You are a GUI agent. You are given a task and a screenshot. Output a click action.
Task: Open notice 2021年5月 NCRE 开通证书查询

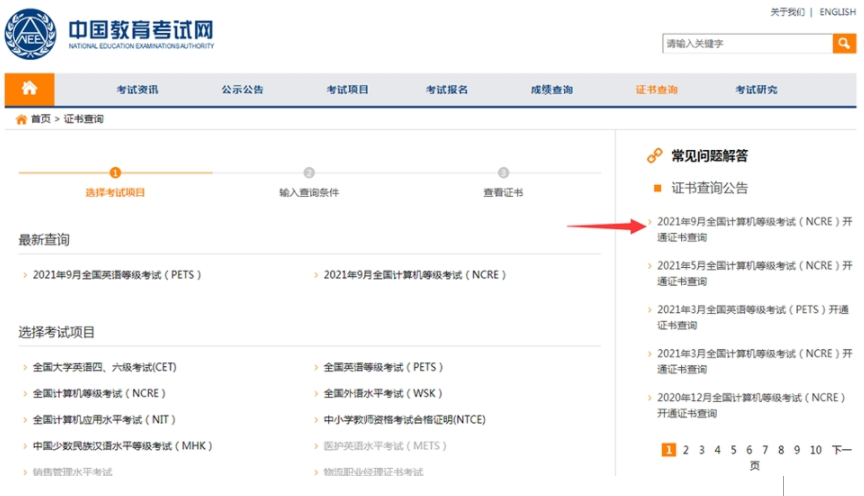pyautogui.click(x=754, y=273)
